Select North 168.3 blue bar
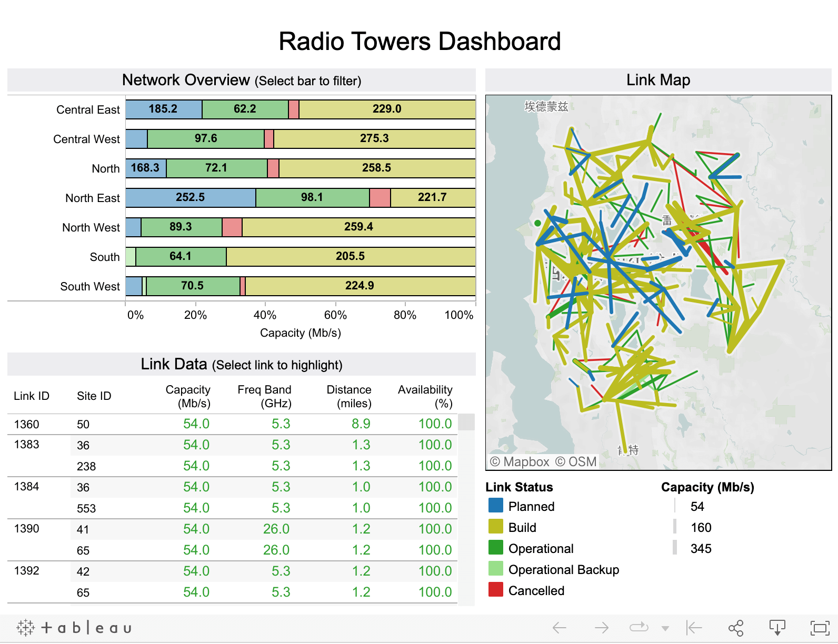 point(146,168)
